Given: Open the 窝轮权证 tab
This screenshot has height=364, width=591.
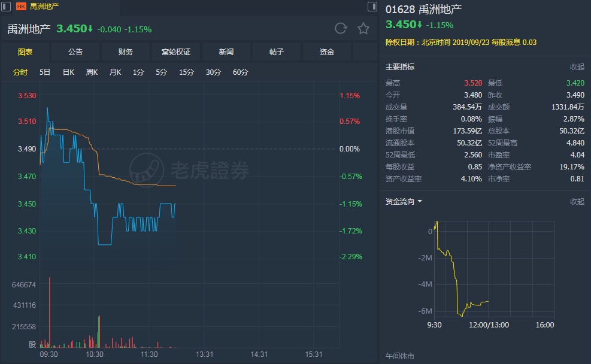Looking at the screenshot, I should tap(176, 52).
